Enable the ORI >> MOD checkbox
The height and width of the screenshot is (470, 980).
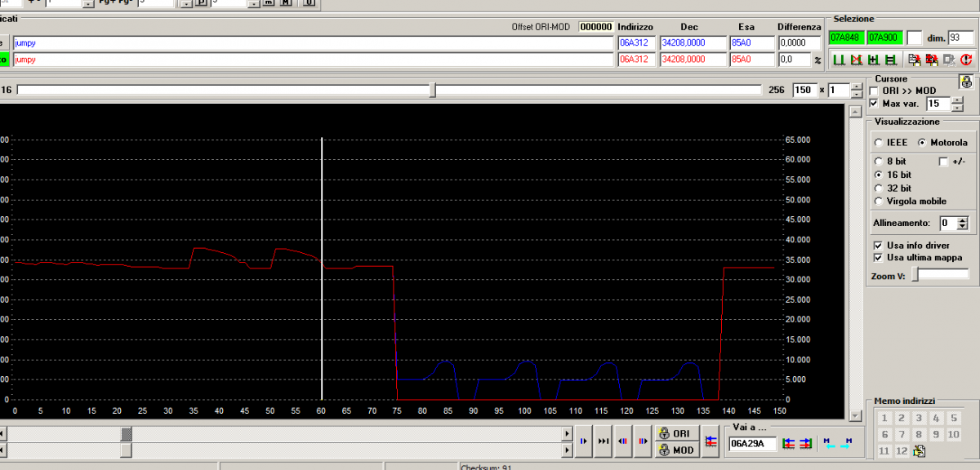pos(875,91)
